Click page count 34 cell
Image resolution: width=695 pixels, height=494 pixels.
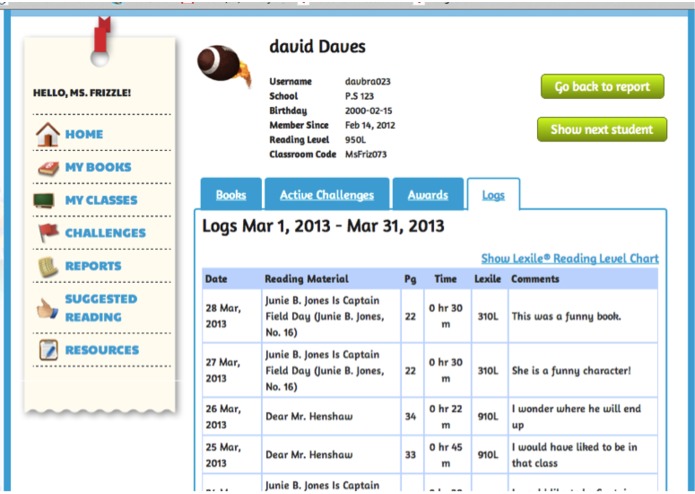coord(410,416)
